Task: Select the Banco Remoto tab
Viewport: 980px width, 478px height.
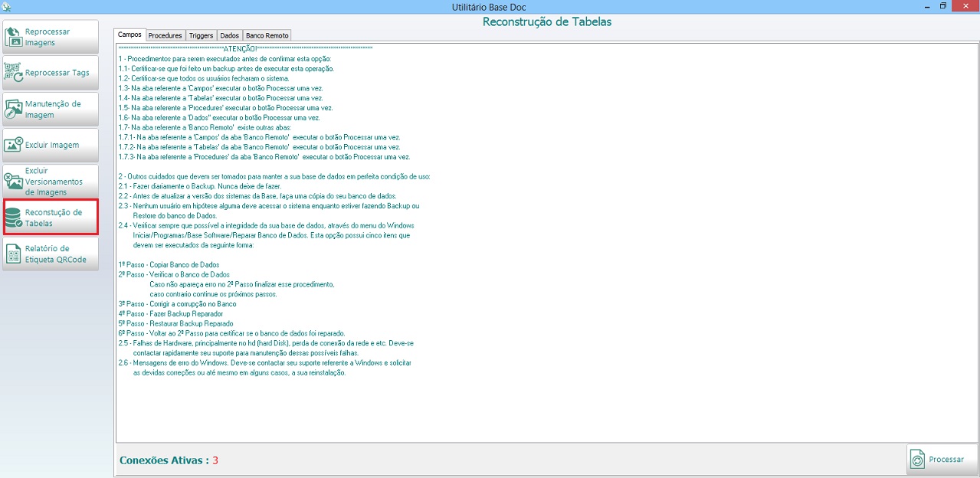Action: [x=267, y=35]
